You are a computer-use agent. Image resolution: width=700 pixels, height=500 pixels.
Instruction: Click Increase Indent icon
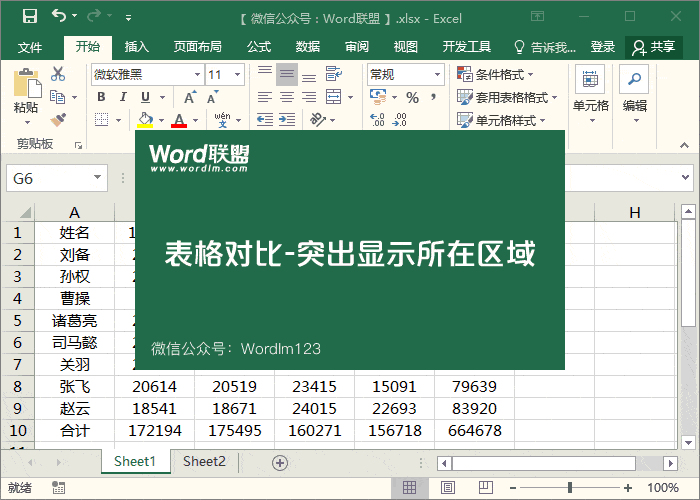point(287,120)
